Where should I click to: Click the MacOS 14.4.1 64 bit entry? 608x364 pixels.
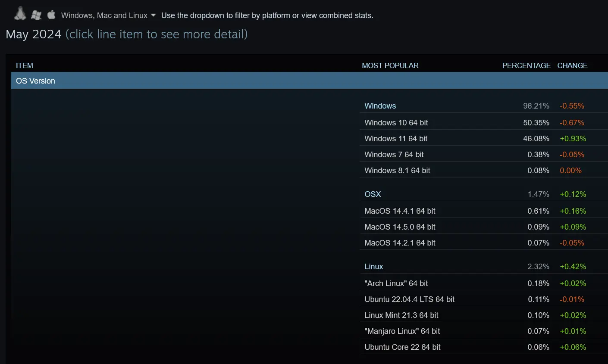[x=400, y=211]
